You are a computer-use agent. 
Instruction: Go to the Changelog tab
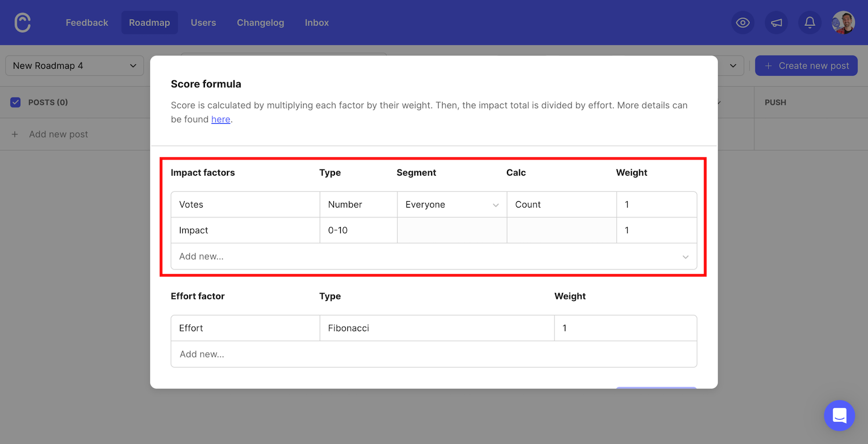260,23
